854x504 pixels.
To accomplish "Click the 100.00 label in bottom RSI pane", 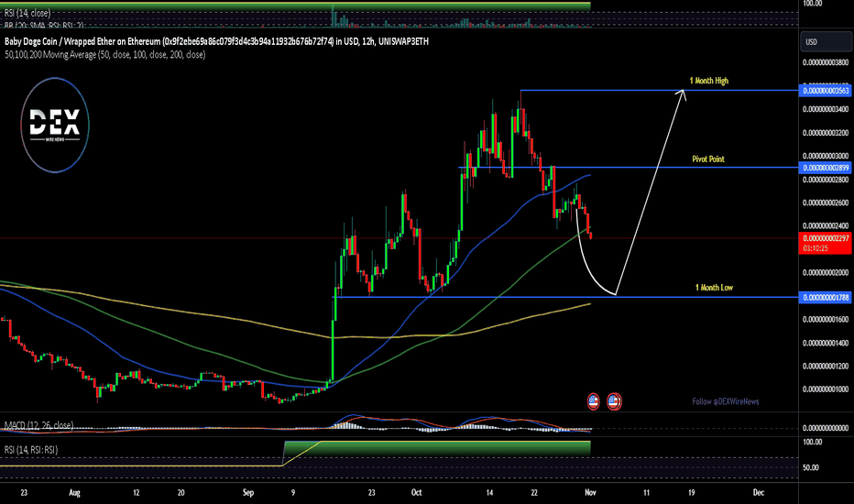I will pos(812,442).
